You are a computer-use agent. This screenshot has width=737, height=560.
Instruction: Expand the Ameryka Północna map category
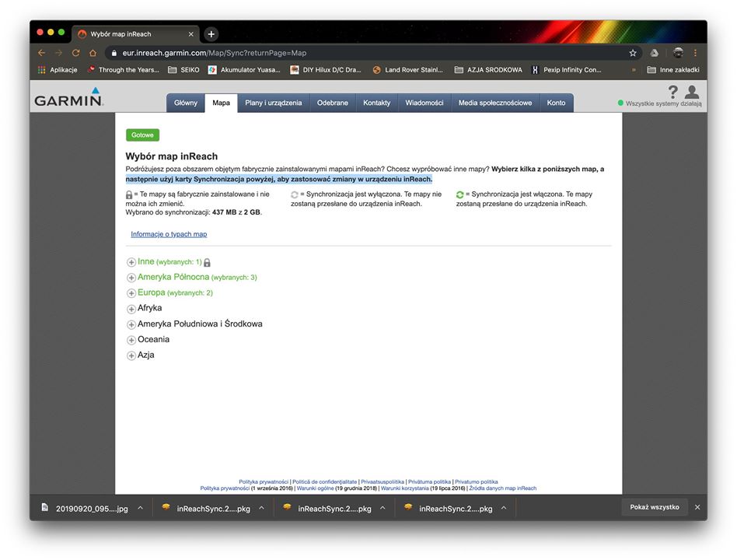(131, 278)
